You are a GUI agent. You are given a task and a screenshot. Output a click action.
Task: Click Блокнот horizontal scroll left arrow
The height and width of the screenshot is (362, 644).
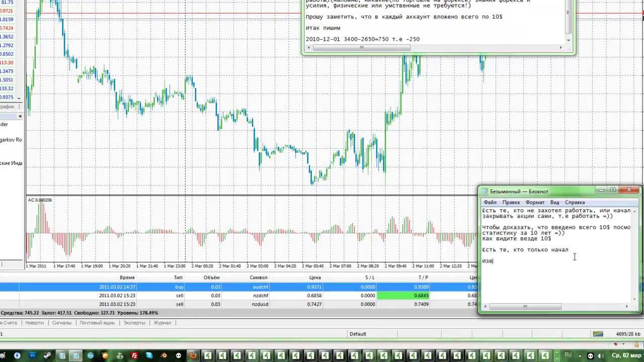coord(486,306)
